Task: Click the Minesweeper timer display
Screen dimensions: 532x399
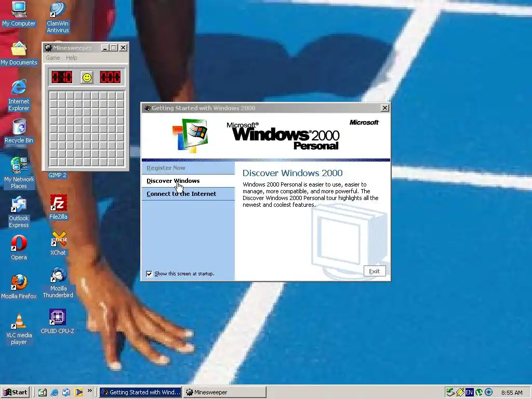Action: (x=110, y=77)
